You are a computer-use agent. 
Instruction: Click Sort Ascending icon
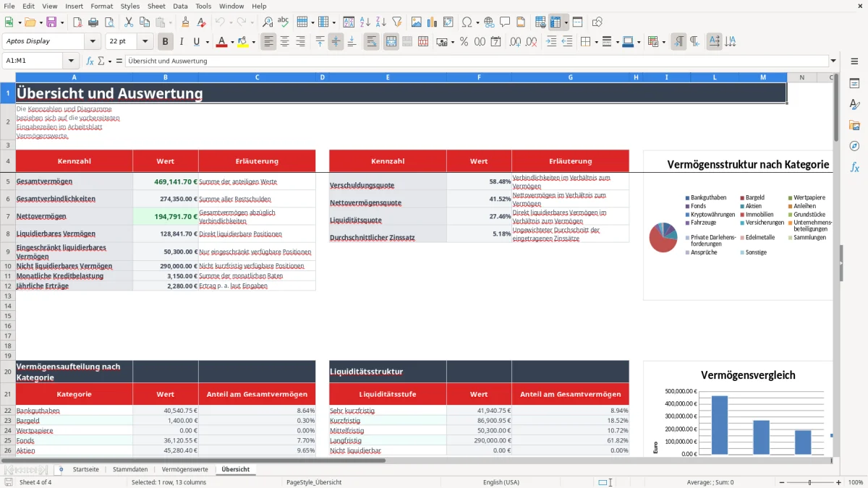click(x=365, y=22)
